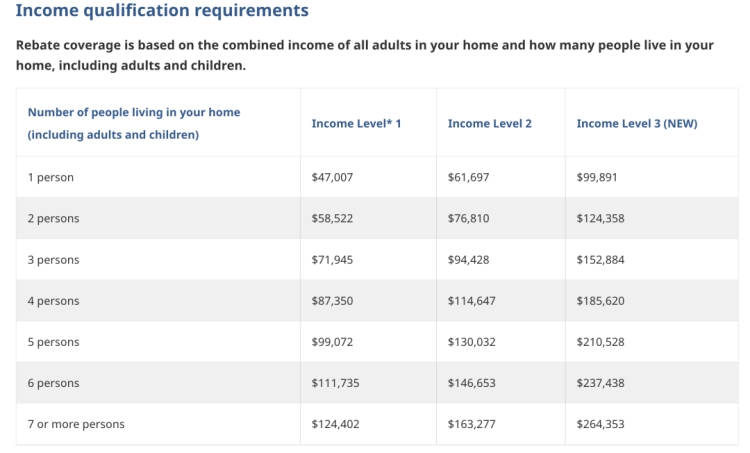Click the 1 person row label
The width and height of the screenshot is (750, 453).
pyautogui.click(x=51, y=177)
